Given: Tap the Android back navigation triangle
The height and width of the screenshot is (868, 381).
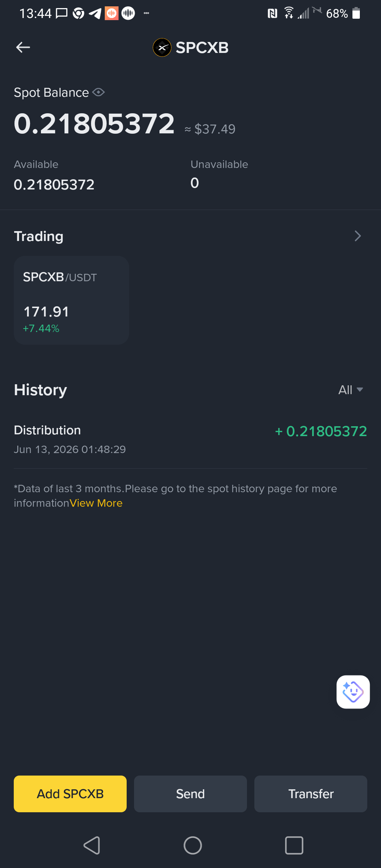Looking at the screenshot, I should [x=92, y=845].
